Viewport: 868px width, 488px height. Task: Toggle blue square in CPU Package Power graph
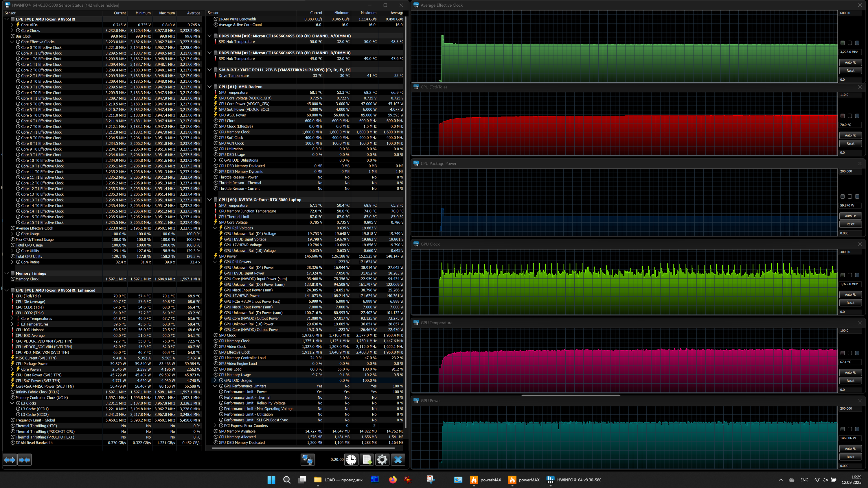tap(857, 196)
